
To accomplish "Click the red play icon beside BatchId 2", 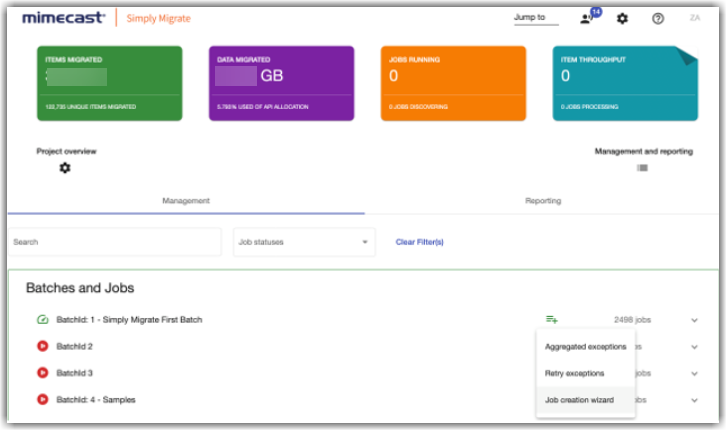I will tap(42, 346).
